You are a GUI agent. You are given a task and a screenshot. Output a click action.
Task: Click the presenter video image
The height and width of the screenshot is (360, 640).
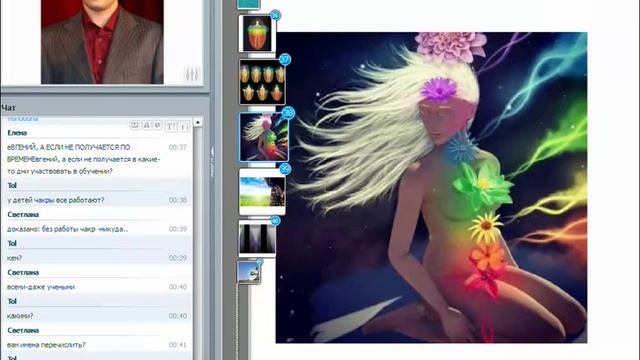102,42
